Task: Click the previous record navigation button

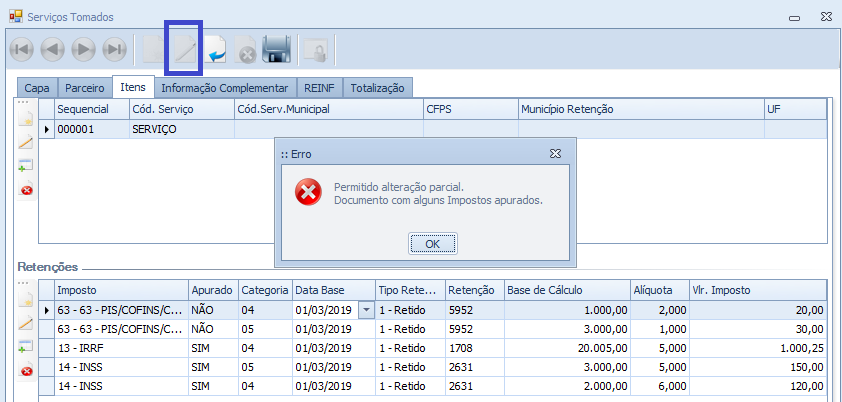Action: pyautogui.click(x=53, y=49)
